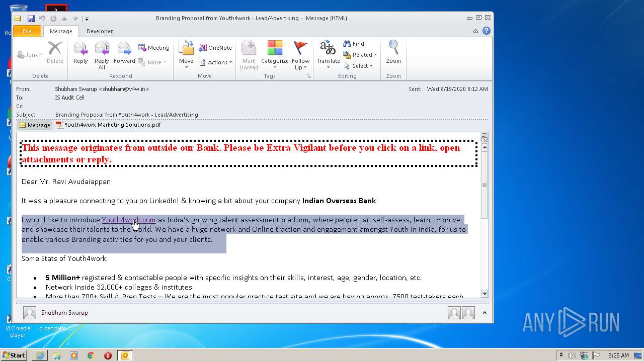Delete the current email message
The width and height of the screenshot is (644, 362).
tap(55, 53)
